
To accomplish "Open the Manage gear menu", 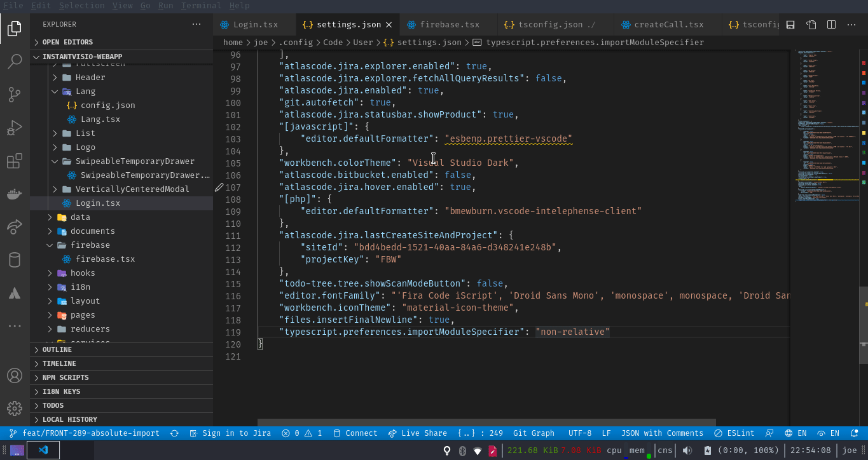I will pyautogui.click(x=14, y=408).
